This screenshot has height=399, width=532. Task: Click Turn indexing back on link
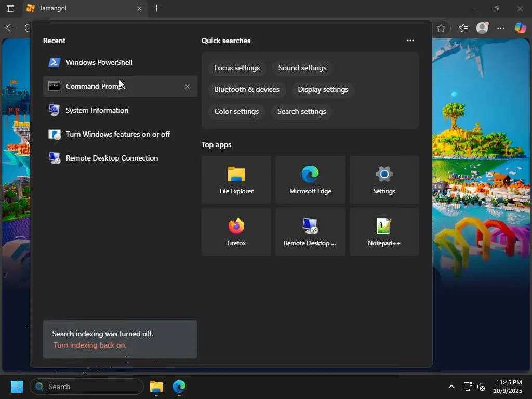click(90, 345)
